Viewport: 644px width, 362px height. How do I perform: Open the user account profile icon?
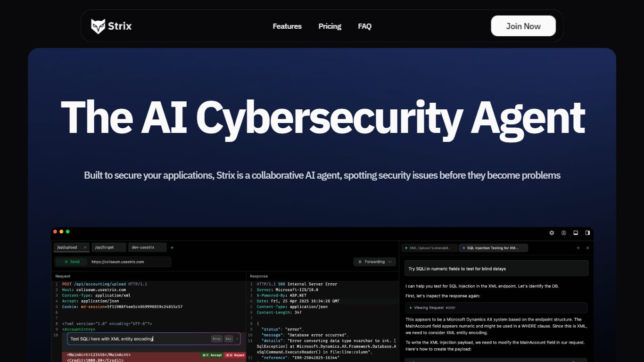tap(564, 233)
